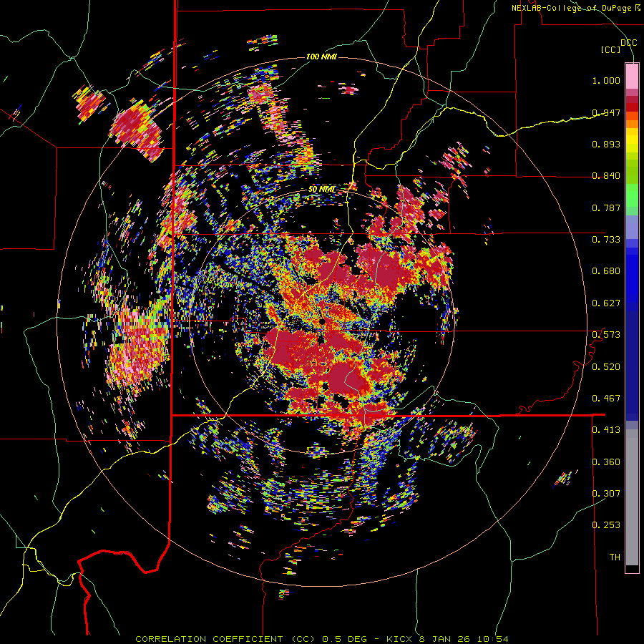
Task: Click the 0.627 scale value
Action: (606, 303)
